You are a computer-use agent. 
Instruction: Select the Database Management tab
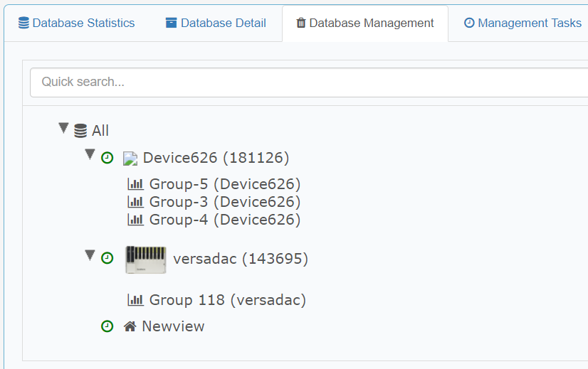[x=365, y=23]
